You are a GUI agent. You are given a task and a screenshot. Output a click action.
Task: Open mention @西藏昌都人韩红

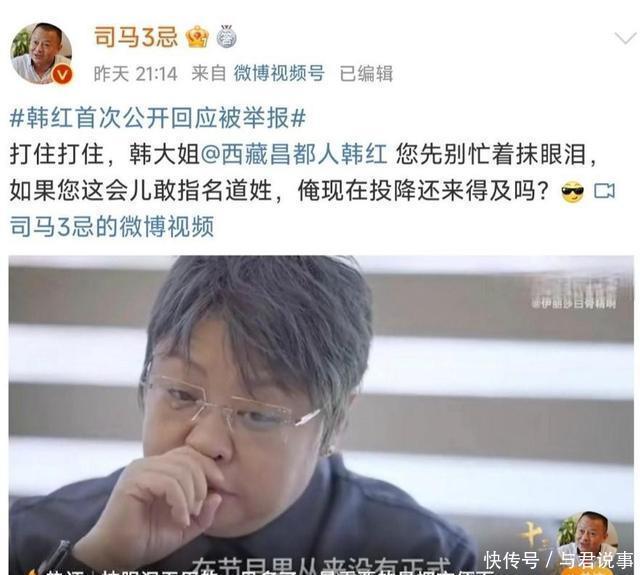click(294, 154)
